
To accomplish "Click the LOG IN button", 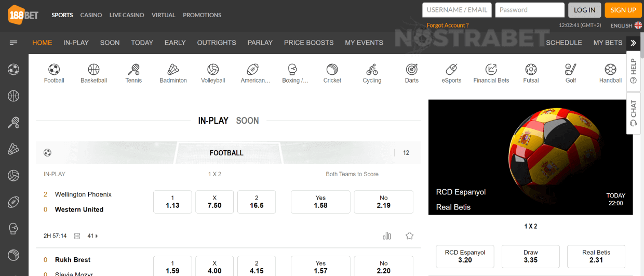I will 585,10.
